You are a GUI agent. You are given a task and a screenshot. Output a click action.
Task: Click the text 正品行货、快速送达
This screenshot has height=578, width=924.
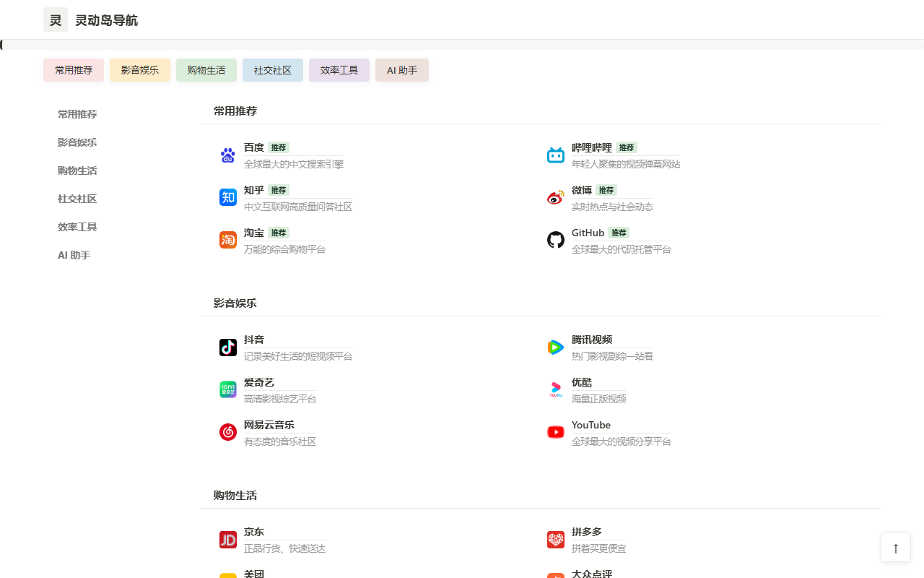pyautogui.click(x=284, y=548)
